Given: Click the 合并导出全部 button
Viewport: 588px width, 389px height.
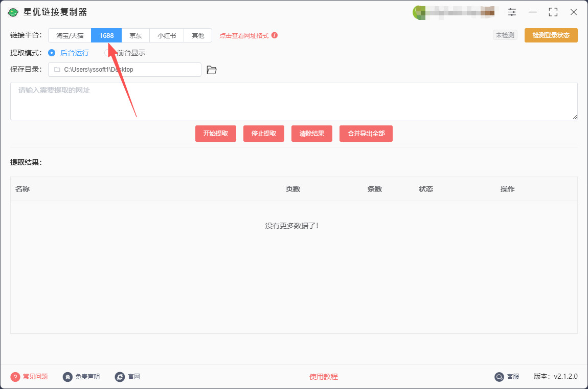Looking at the screenshot, I should point(366,134).
